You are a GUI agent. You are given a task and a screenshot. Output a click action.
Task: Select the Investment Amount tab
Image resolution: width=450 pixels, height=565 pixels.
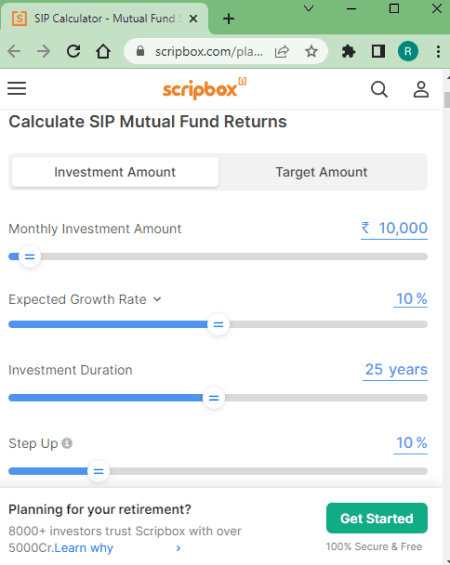pyautogui.click(x=115, y=172)
